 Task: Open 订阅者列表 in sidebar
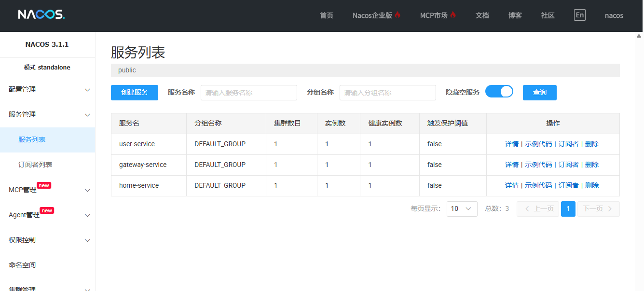click(x=35, y=165)
